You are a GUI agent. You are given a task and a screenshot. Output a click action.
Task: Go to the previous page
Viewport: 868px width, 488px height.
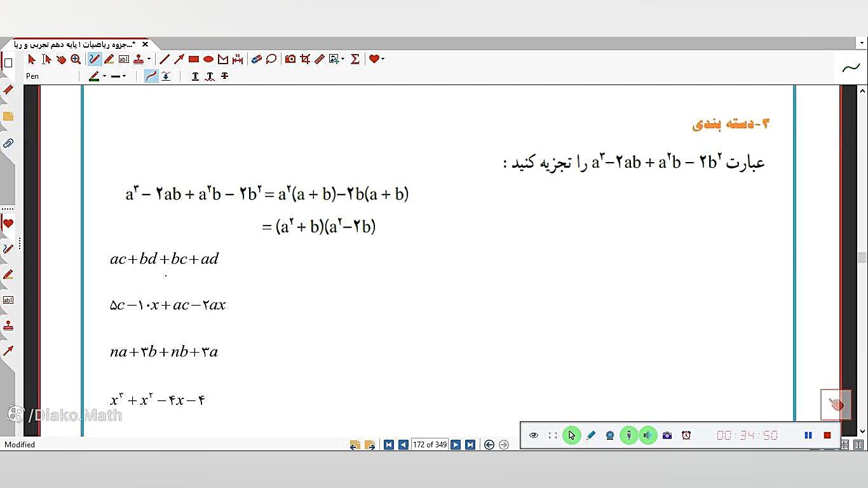(x=403, y=445)
